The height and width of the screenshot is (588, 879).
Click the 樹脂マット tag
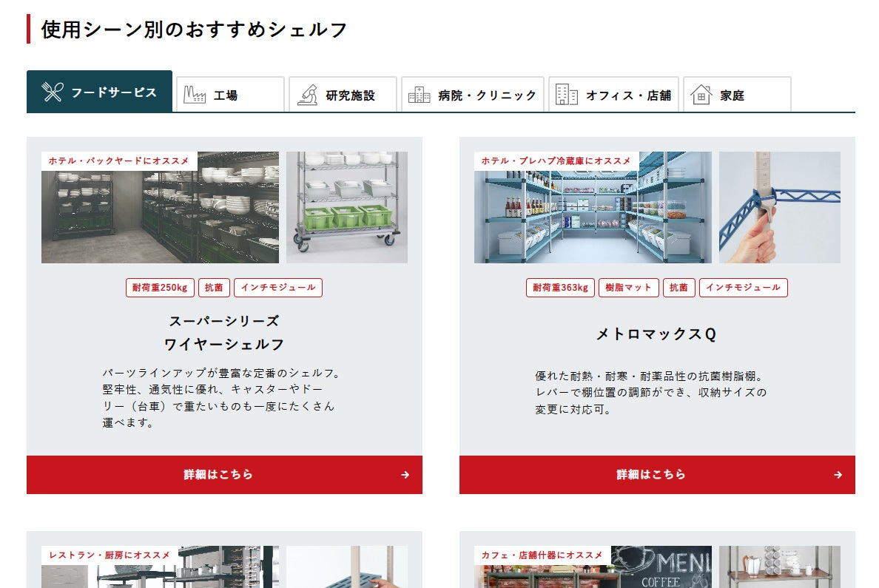click(x=628, y=288)
